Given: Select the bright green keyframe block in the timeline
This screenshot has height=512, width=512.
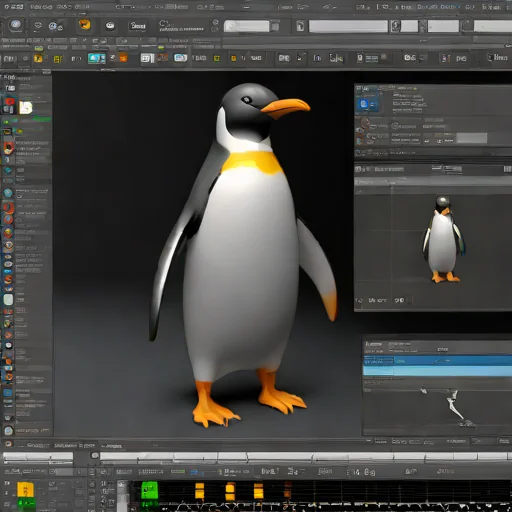Looking at the screenshot, I should point(149,490).
